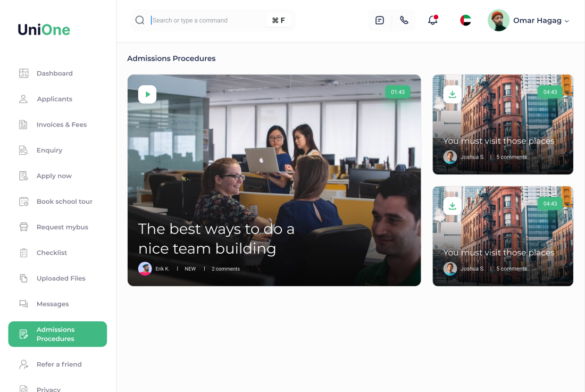Click download icon on bottom video card
This screenshot has width=585, height=392.
click(x=452, y=206)
